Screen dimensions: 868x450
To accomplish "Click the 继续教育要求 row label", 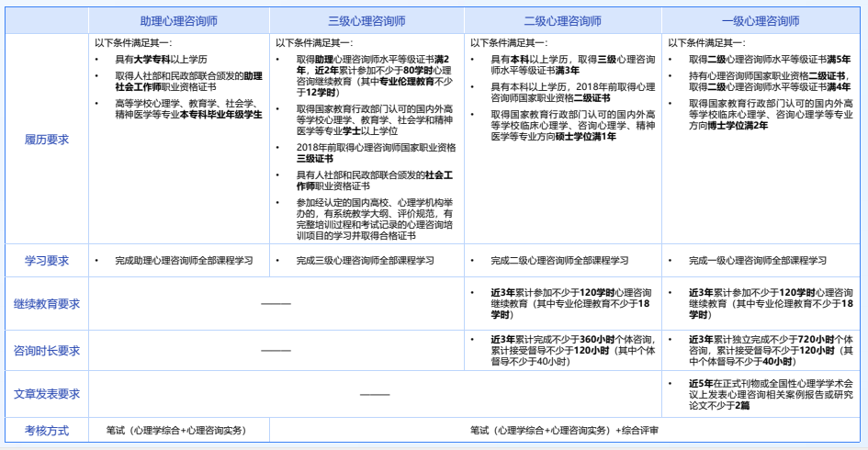I will tap(46, 304).
